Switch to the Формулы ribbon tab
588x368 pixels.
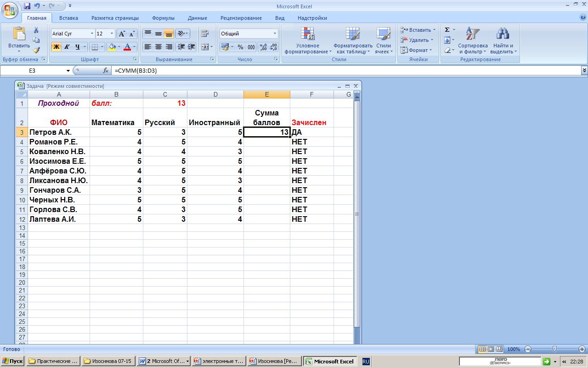[x=163, y=18]
